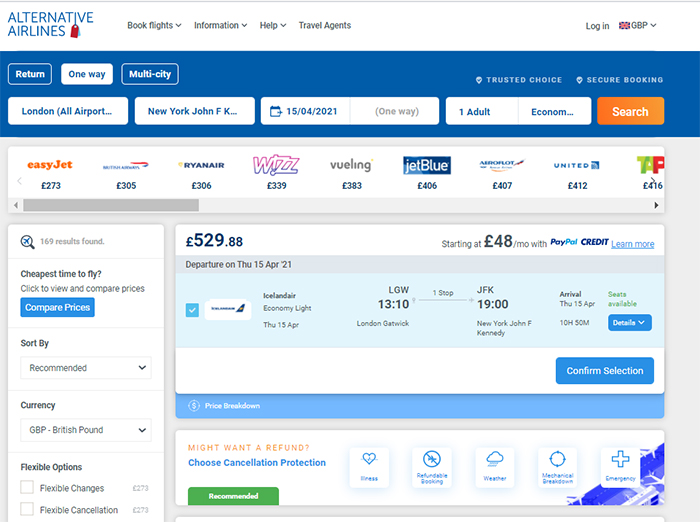
Task: Open the Price Breakdown bar
Action: pos(420,405)
